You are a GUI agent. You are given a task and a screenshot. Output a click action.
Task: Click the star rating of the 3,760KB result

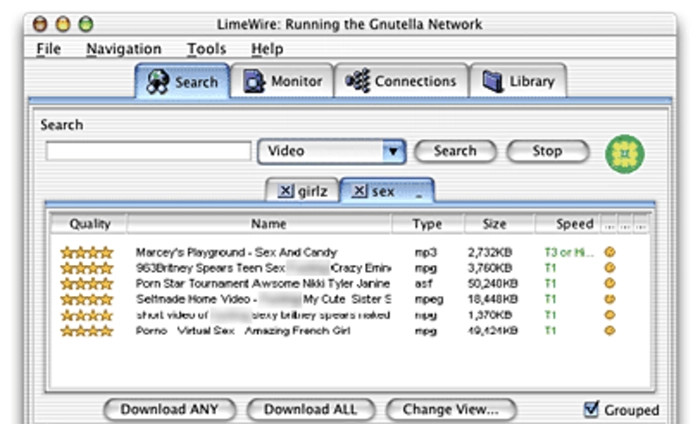coord(87,268)
